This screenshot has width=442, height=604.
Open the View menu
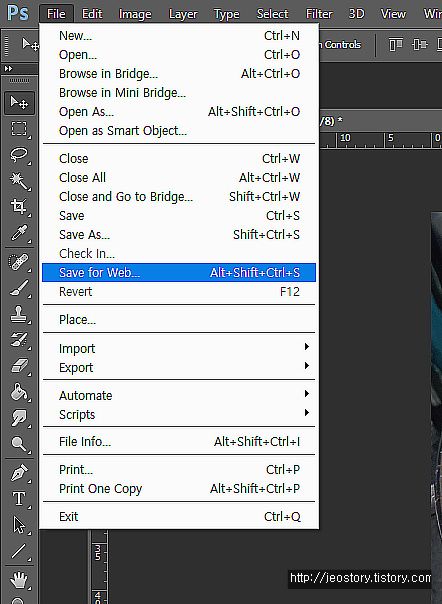(x=393, y=14)
